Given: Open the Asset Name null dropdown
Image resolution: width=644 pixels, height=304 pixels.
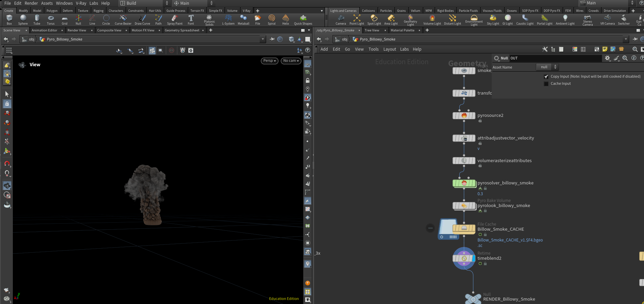Looking at the screenshot, I should tap(547, 67).
